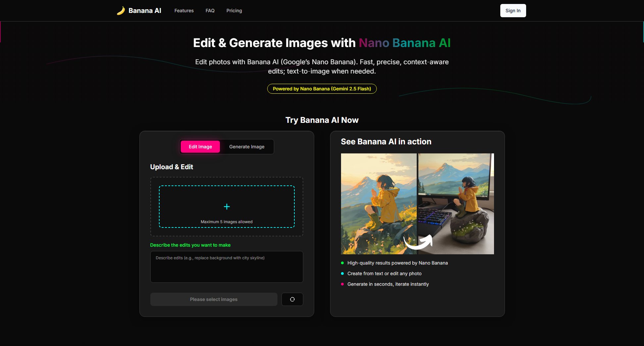Viewport: 644px width, 346px height.
Task: Click the refresh reset icon button
Action: [292, 299]
